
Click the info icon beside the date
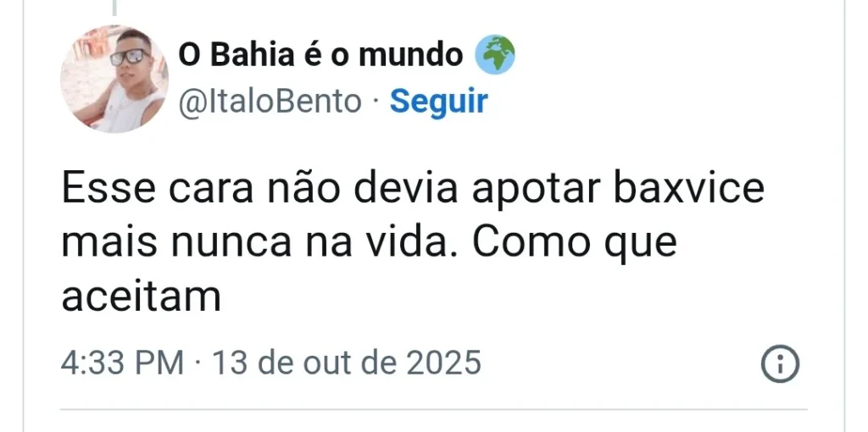(x=782, y=364)
